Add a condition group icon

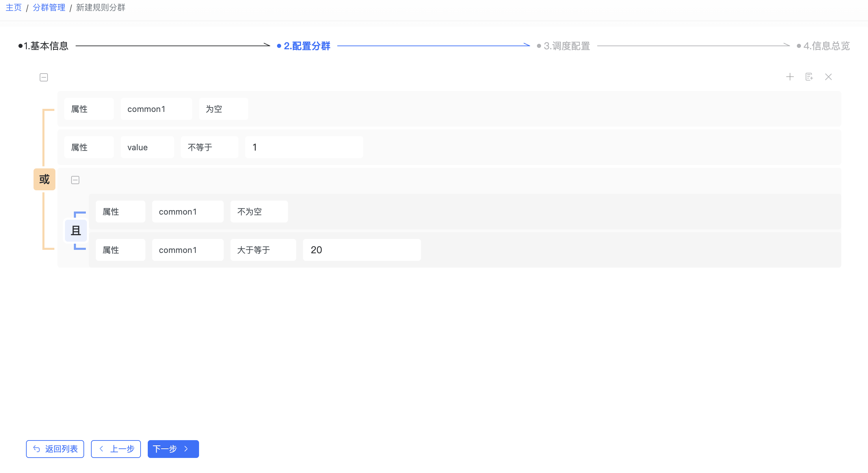click(x=809, y=77)
